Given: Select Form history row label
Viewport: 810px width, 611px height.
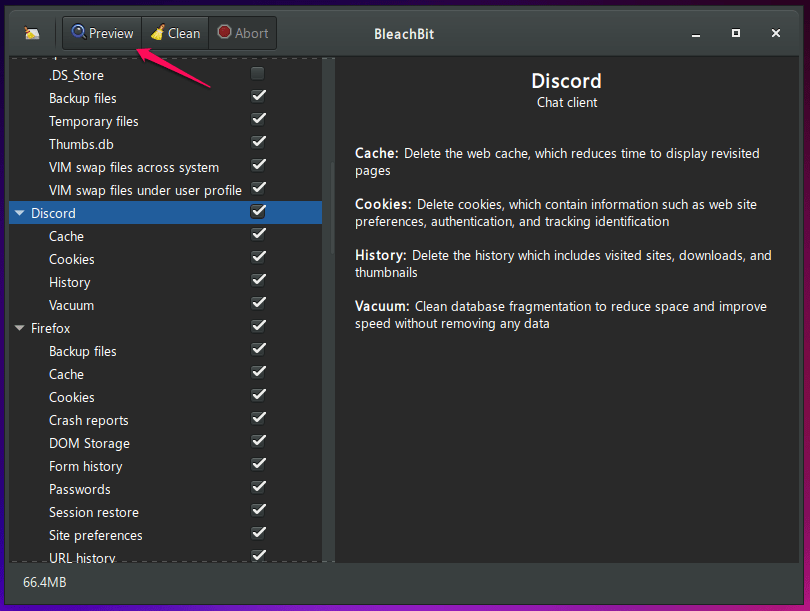Looking at the screenshot, I should pyautogui.click(x=85, y=467).
